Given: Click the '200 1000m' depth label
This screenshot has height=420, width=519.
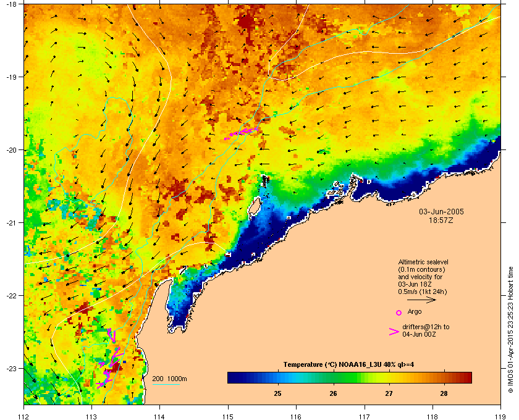Looking at the screenshot, I should (x=169, y=379).
